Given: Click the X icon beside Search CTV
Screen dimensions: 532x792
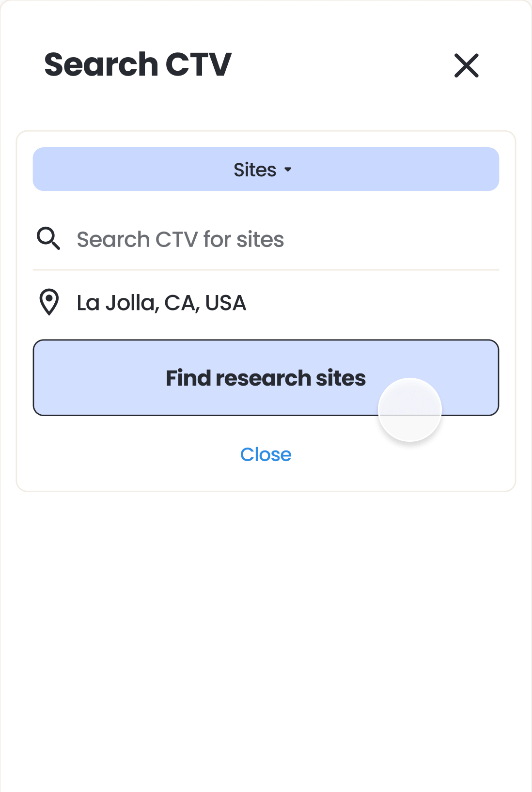Looking at the screenshot, I should [x=466, y=65].
